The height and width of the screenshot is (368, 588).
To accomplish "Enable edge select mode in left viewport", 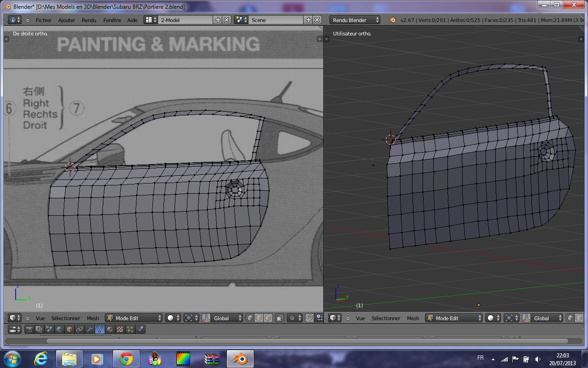I will click(x=259, y=318).
